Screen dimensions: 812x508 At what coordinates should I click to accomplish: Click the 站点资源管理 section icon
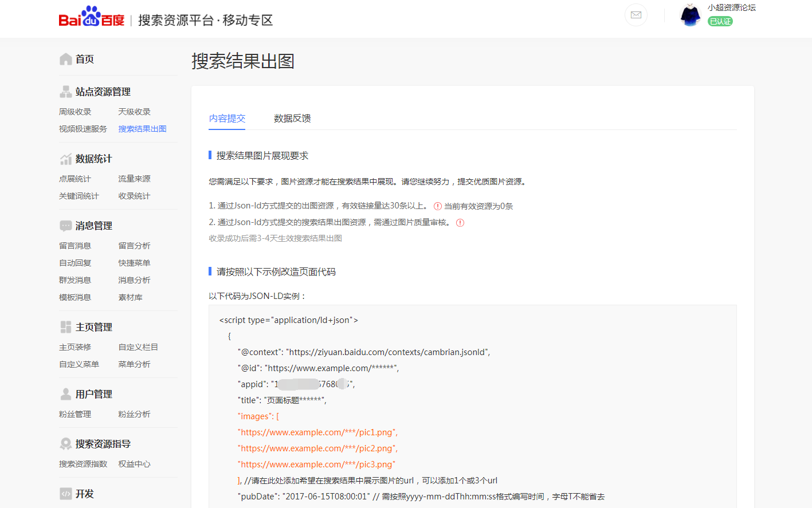[x=66, y=92]
